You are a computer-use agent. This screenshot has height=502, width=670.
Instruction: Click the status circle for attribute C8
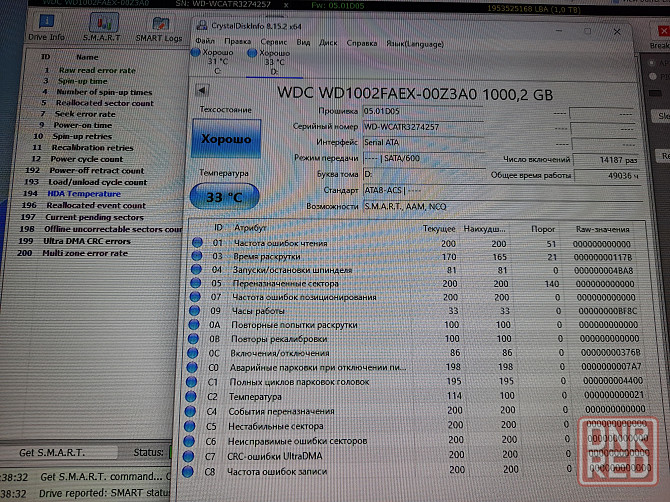pyautogui.click(x=188, y=472)
